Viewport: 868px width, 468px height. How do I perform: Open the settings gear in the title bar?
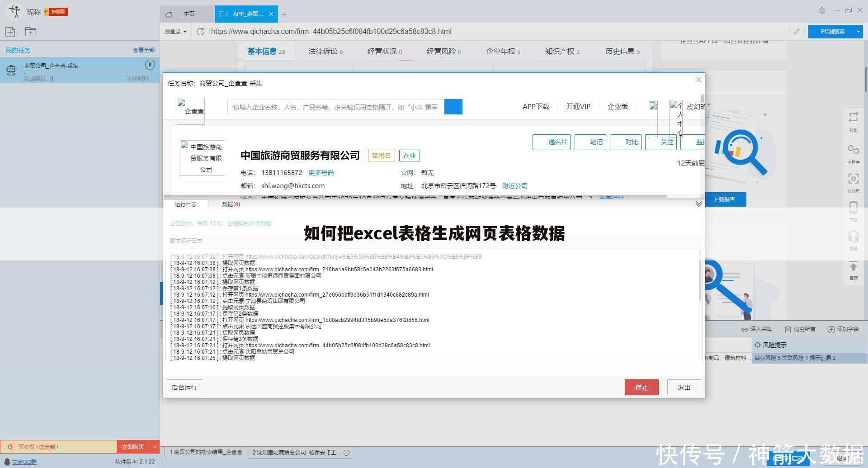(x=822, y=10)
